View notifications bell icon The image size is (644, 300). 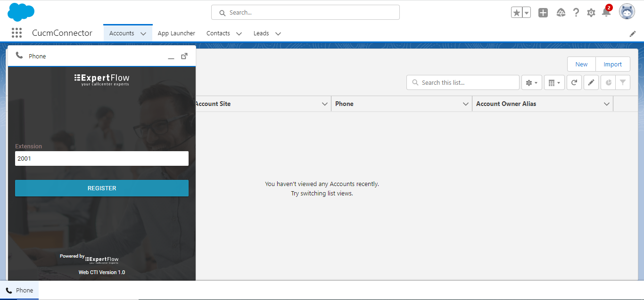point(606,13)
